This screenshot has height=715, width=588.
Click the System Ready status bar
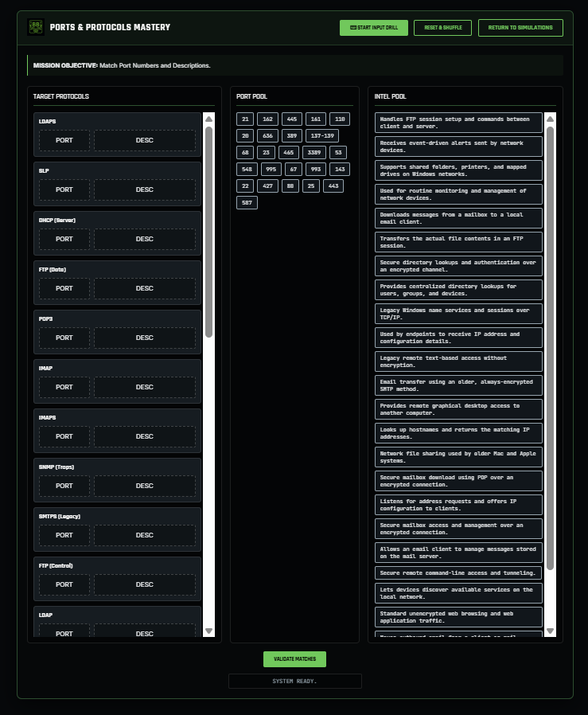click(294, 682)
